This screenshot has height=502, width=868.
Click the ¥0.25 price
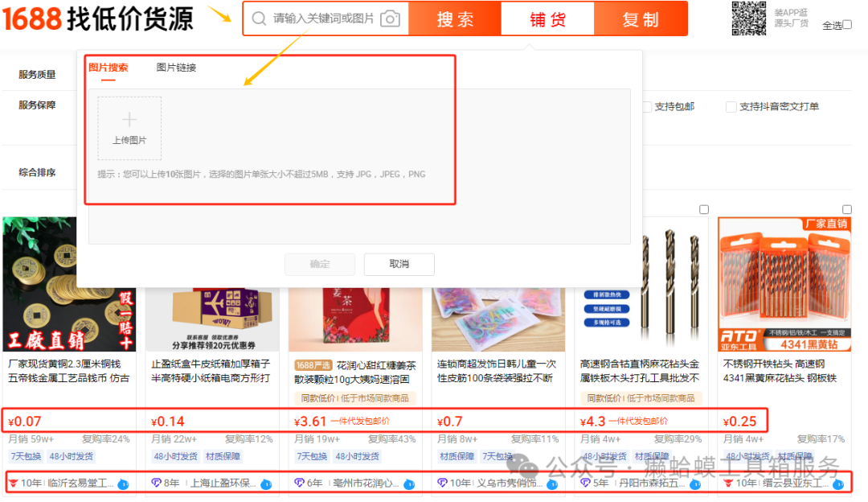tap(739, 422)
